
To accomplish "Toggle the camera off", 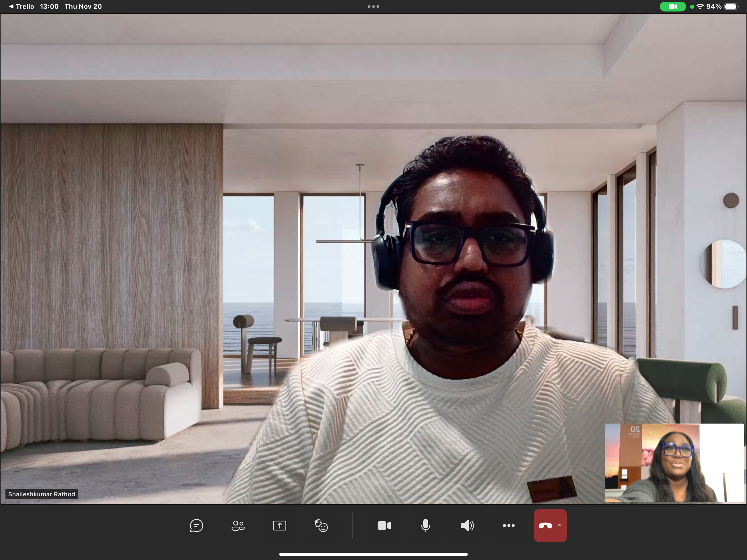I will point(384,526).
